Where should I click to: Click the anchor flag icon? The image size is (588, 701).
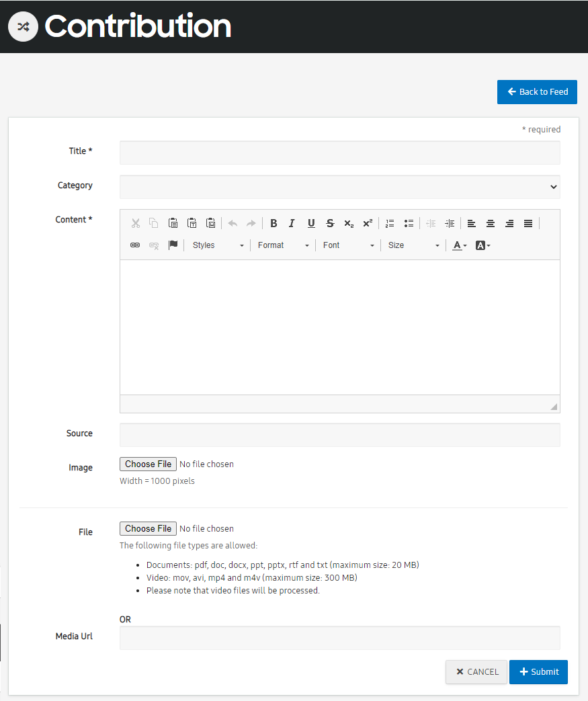[x=173, y=245]
